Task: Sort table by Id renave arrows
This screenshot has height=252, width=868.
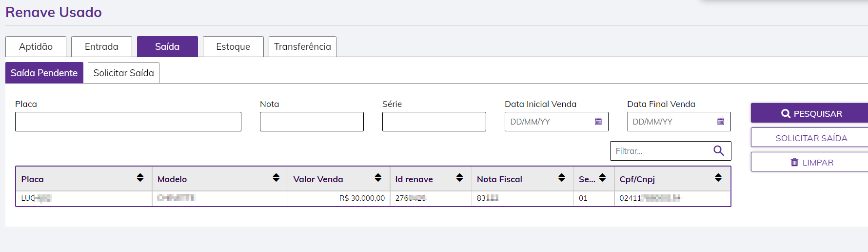Action: click(x=459, y=178)
